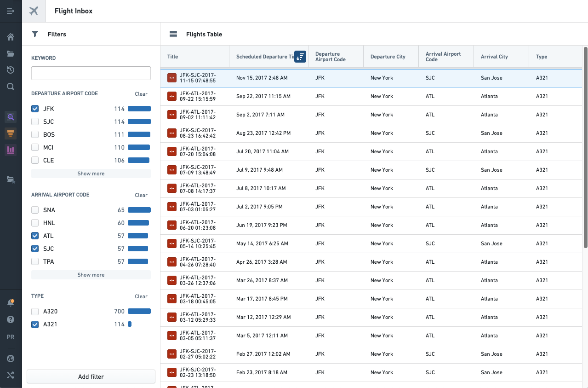Uncheck JFK departure airport filter
Viewport: 588px width, 388px height.
(35, 109)
